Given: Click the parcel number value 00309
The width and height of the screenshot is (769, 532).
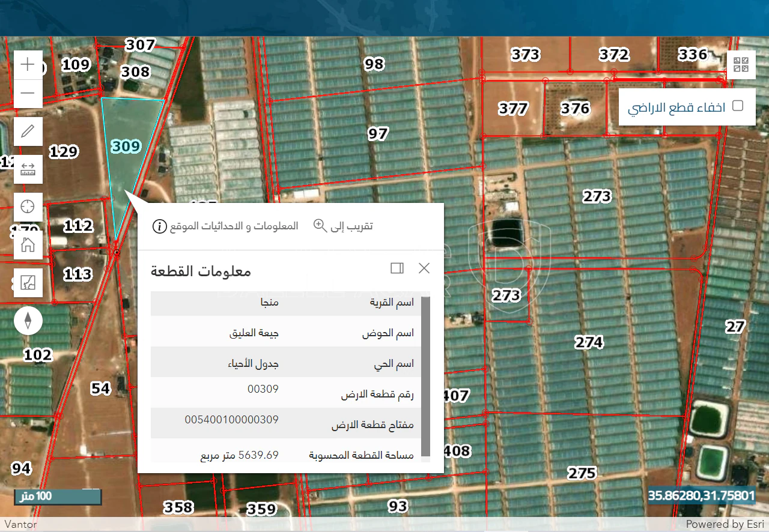Looking at the screenshot, I should click(x=263, y=389).
